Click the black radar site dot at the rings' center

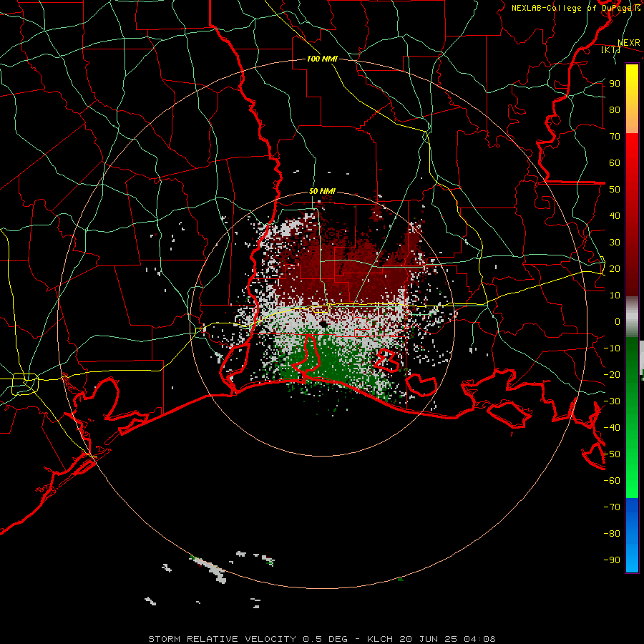coord(323,324)
